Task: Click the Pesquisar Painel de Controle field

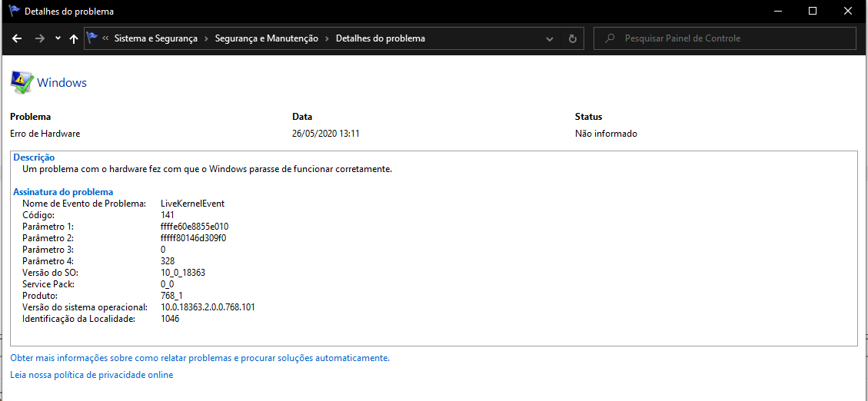Action: (x=725, y=38)
